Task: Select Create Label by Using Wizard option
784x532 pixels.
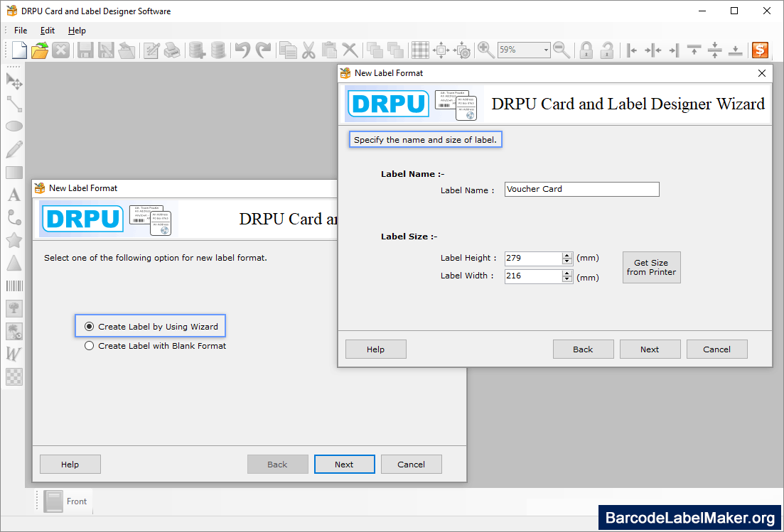Action: click(x=151, y=327)
